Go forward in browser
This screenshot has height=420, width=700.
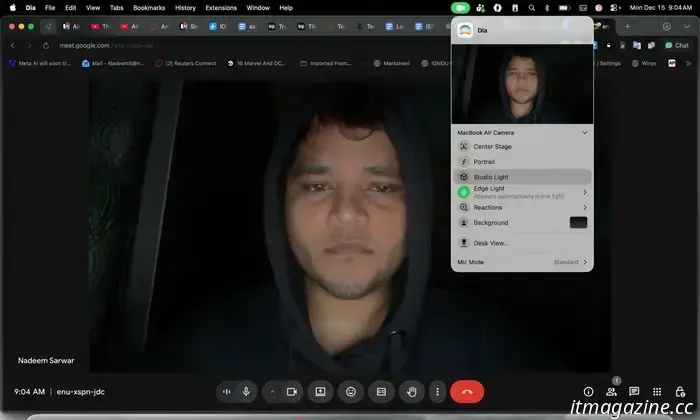(29, 45)
